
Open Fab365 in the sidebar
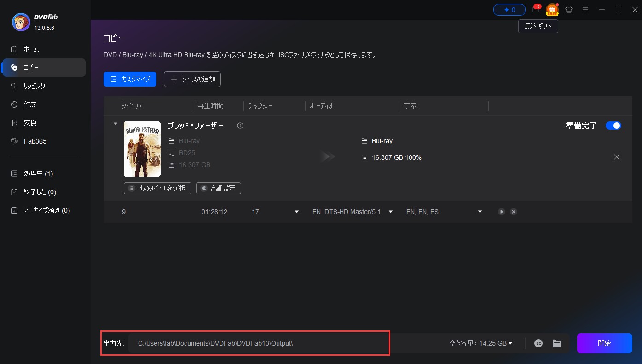[44, 141]
